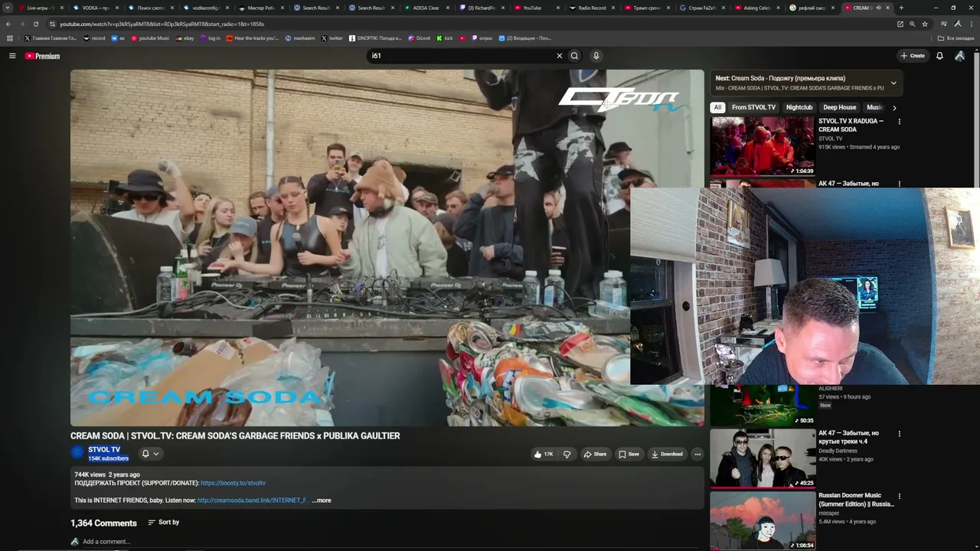Open the youtube Music bookmark

(x=150, y=38)
